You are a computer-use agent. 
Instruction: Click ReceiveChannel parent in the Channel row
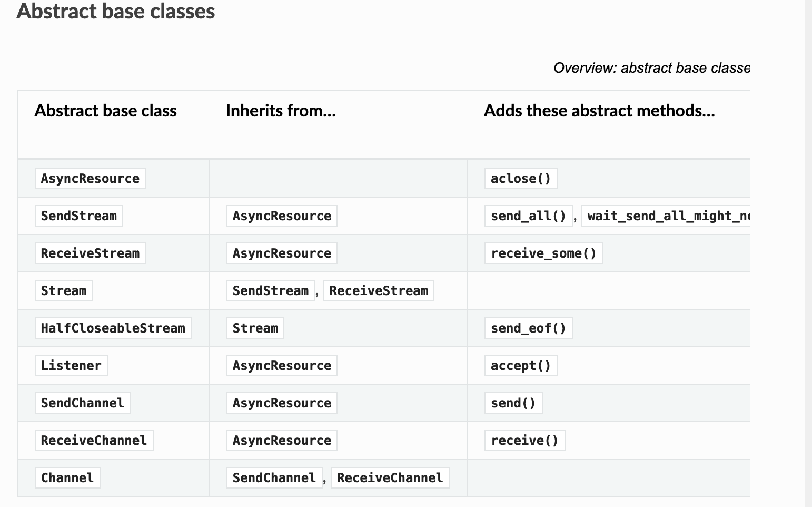390,478
